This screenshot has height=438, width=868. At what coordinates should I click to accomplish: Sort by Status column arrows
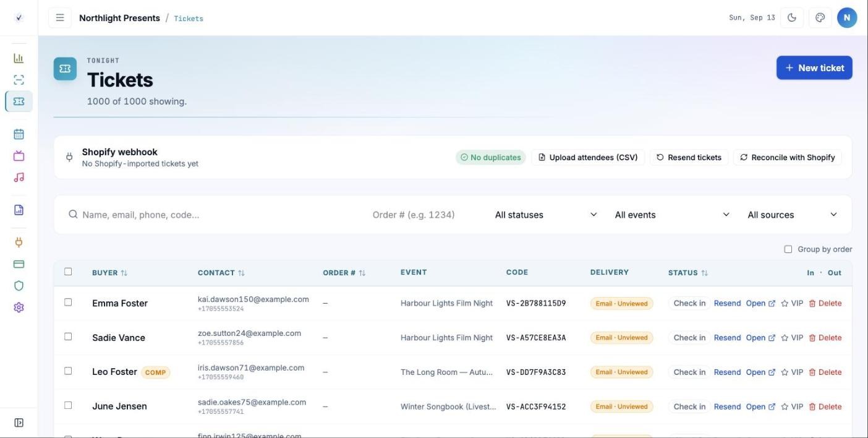pos(705,273)
